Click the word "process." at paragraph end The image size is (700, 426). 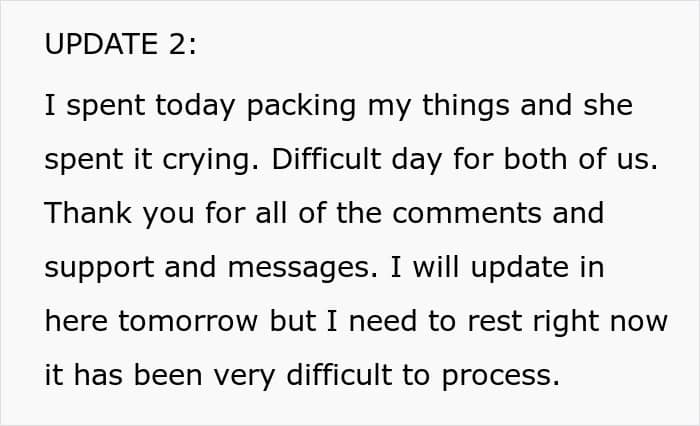pyautogui.click(x=500, y=377)
